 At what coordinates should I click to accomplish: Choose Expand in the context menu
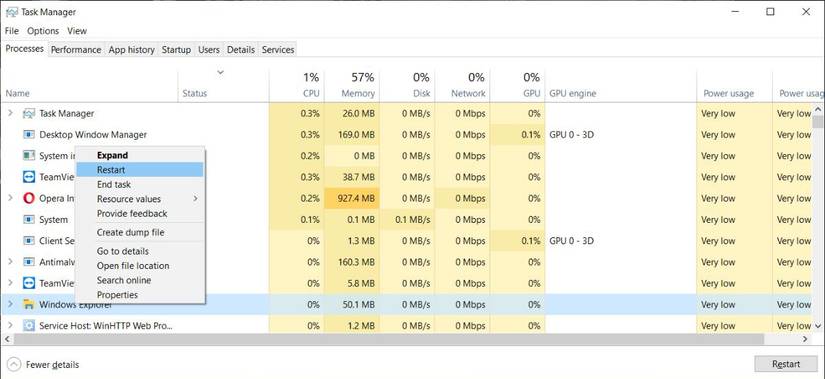(x=139, y=155)
